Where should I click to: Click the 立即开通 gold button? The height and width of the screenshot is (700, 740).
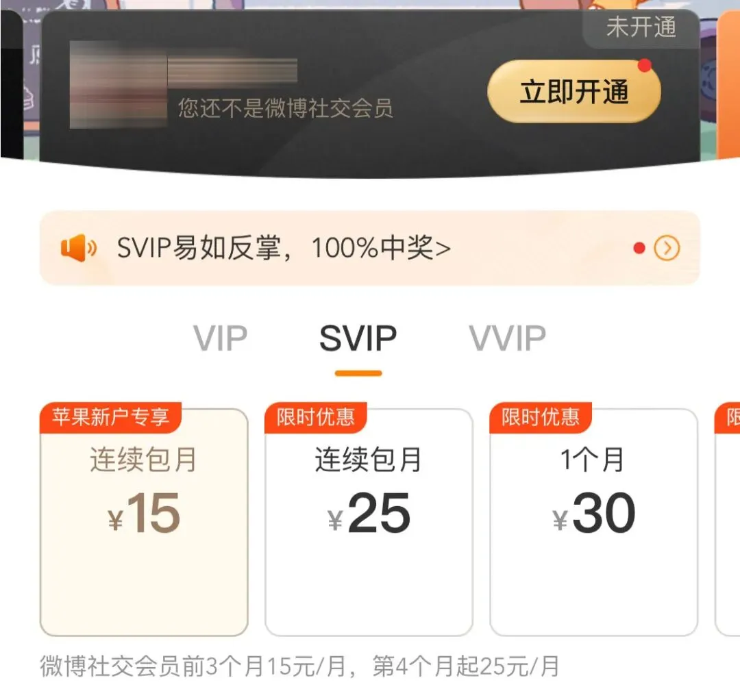[x=574, y=92]
